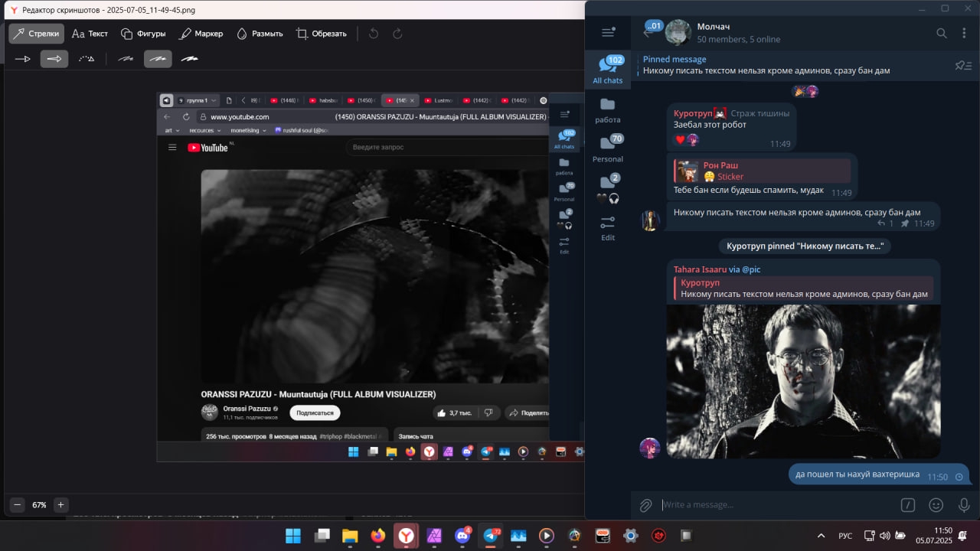This screenshot has width=980, height=551.
Task: Click the "Куротруп pinned" service message
Action: [805, 246]
